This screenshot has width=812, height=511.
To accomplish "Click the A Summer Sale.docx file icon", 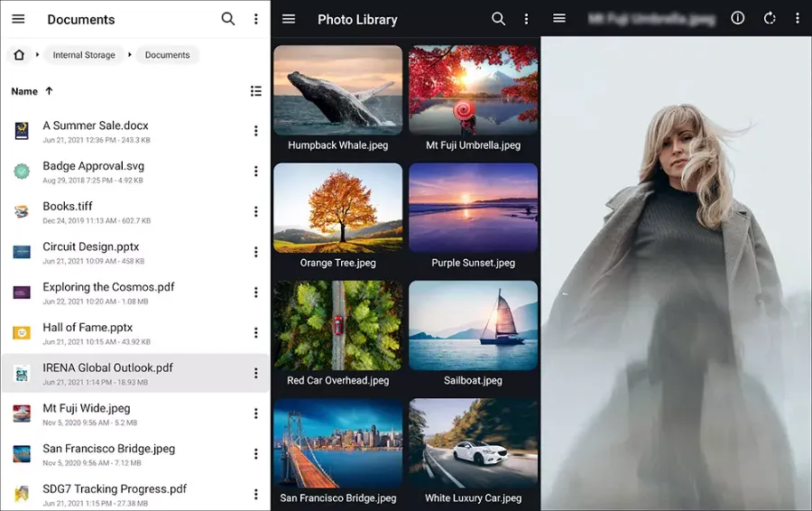I will [22, 131].
